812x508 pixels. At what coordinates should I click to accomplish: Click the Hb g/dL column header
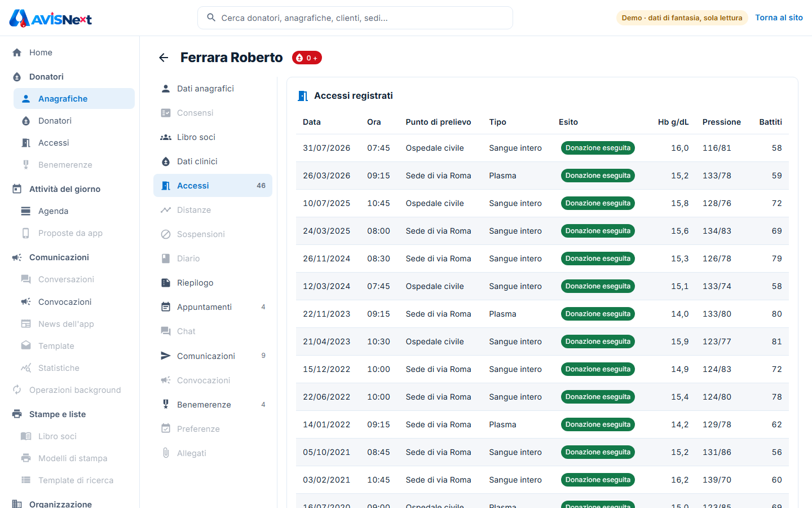[x=673, y=122]
